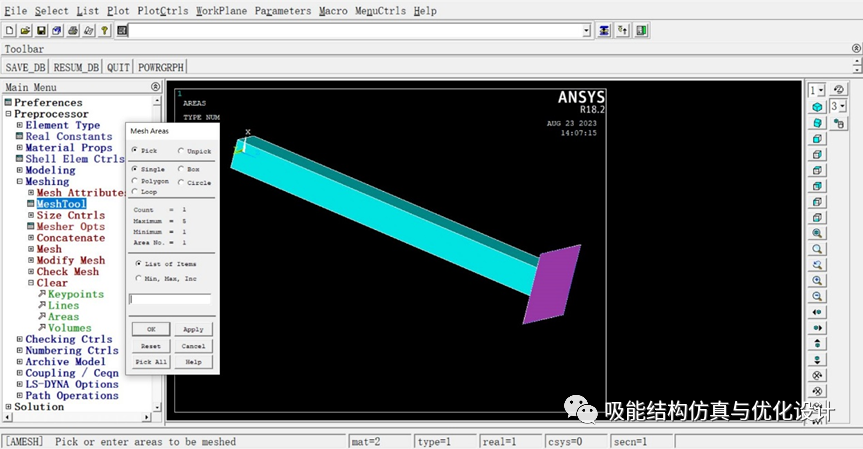The width and height of the screenshot is (863, 449).
Task: Click the New Analysis toolbar icon
Action: [9, 31]
